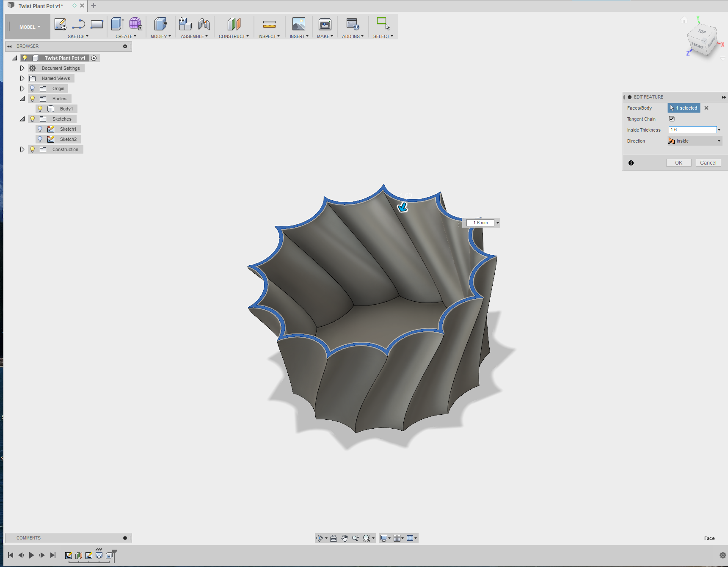Expand the Construction folder
The image size is (728, 567).
pos(22,149)
